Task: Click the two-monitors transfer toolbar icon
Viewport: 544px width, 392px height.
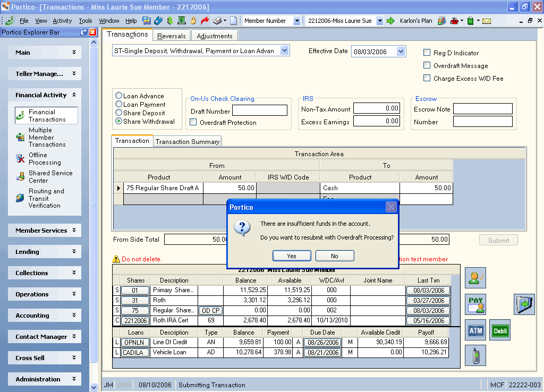Action: coord(147,21)
